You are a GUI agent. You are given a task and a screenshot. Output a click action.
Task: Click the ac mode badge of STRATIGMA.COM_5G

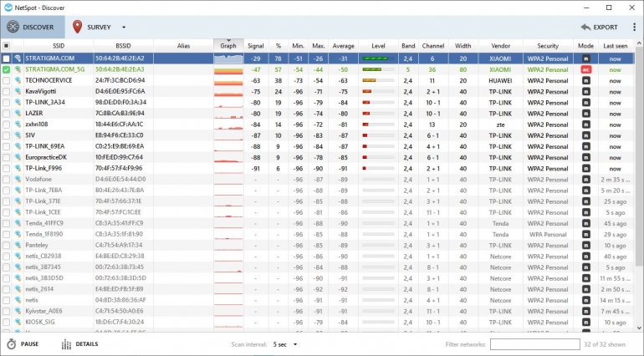585,70
